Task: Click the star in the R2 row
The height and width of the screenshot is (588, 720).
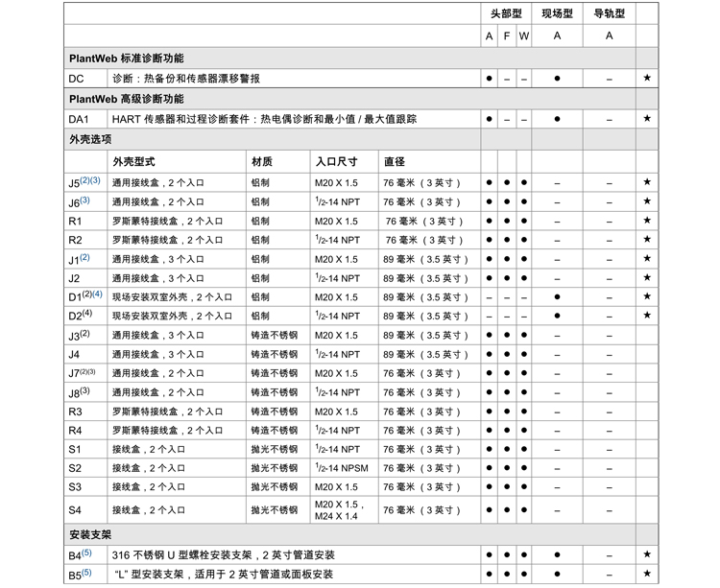Action: (x=647, y=240)
